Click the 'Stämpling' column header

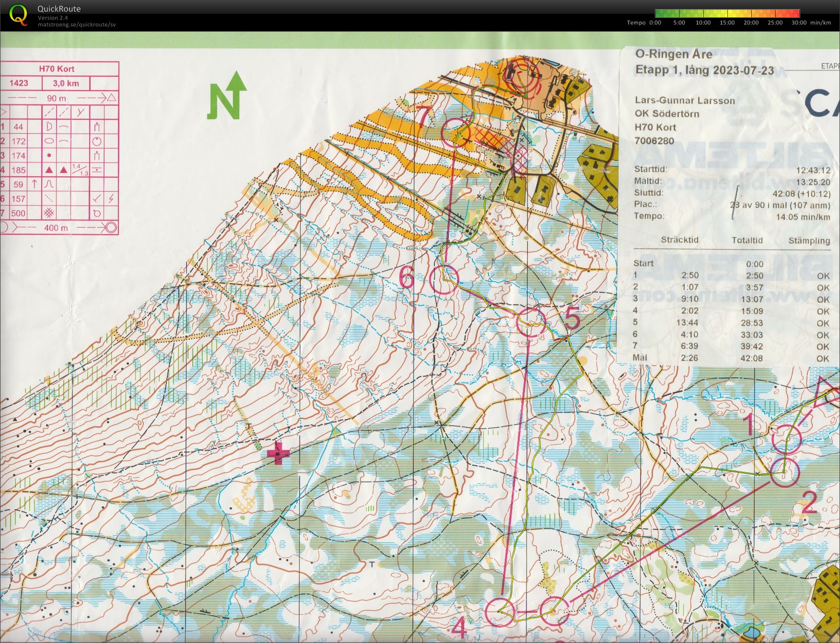click(x=809, y=241)
